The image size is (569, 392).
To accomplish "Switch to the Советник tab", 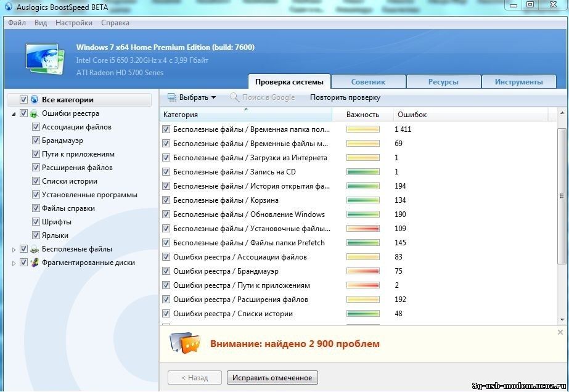I will click(x=368, y=81).
